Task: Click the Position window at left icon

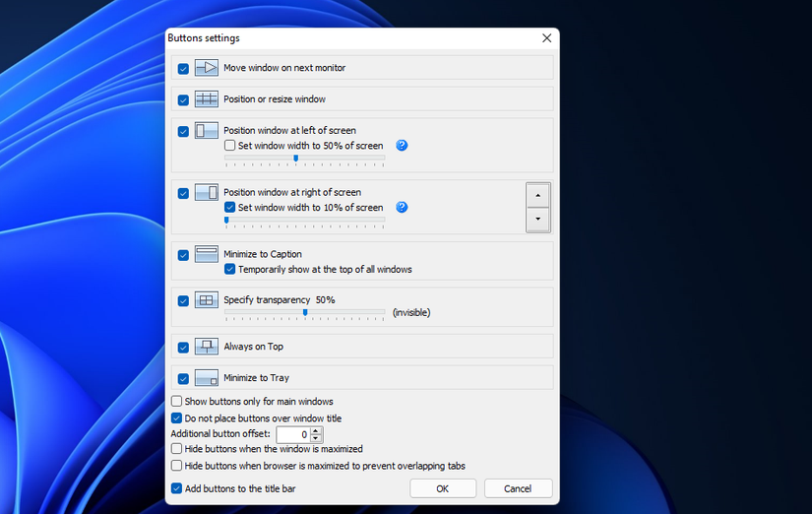Action: pos(206,131)
